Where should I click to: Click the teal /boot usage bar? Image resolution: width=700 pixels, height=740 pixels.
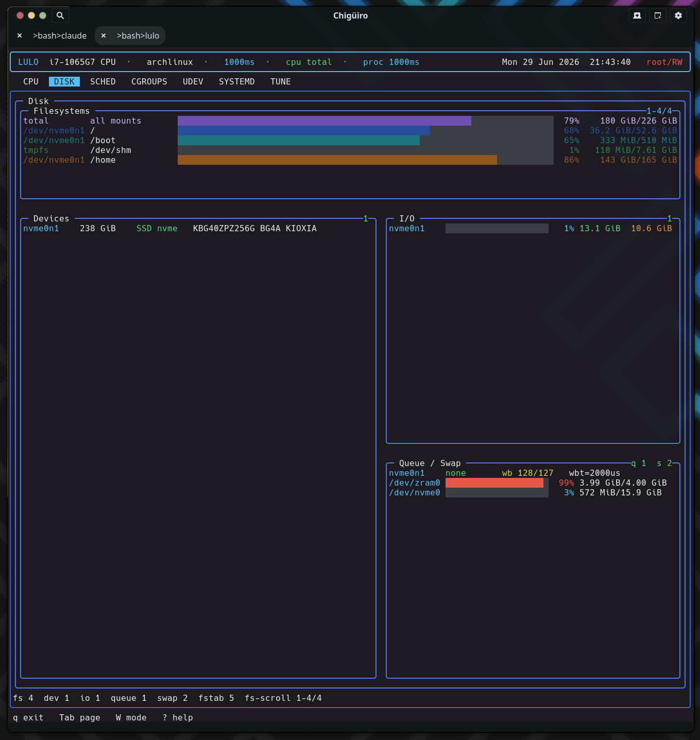pyautogui.click(x=299, y=140)
